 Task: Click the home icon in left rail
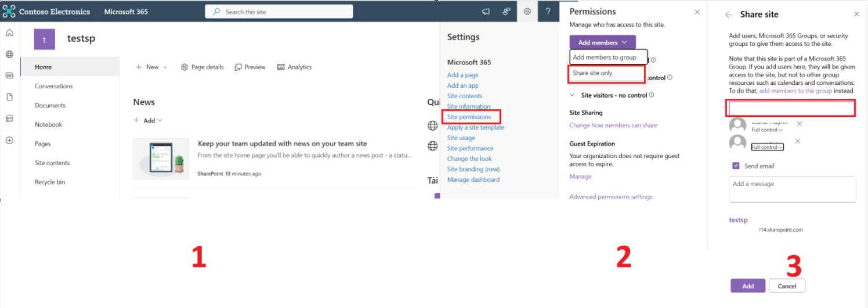click(9, 33)
